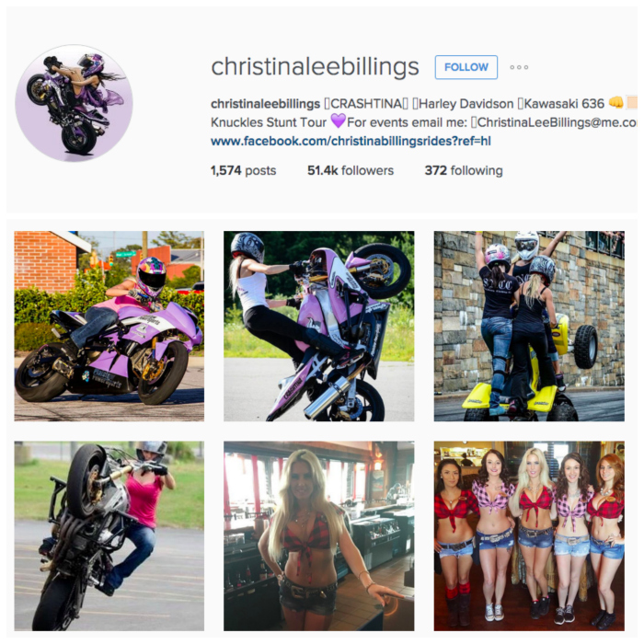Open the three-dot options menu
This screenshot has width=644, height=644.
pos(519,67)
